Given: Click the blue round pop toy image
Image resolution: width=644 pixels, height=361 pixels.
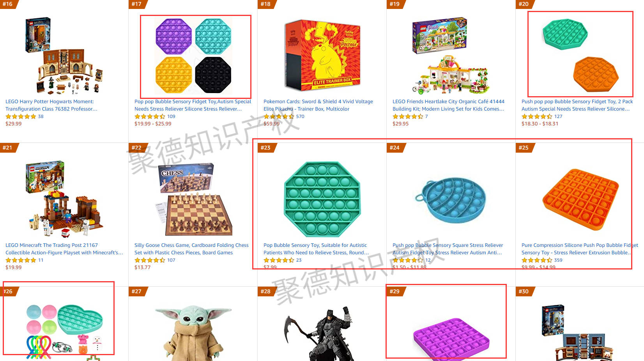Looking at the screenshot, I should (451, 200).
